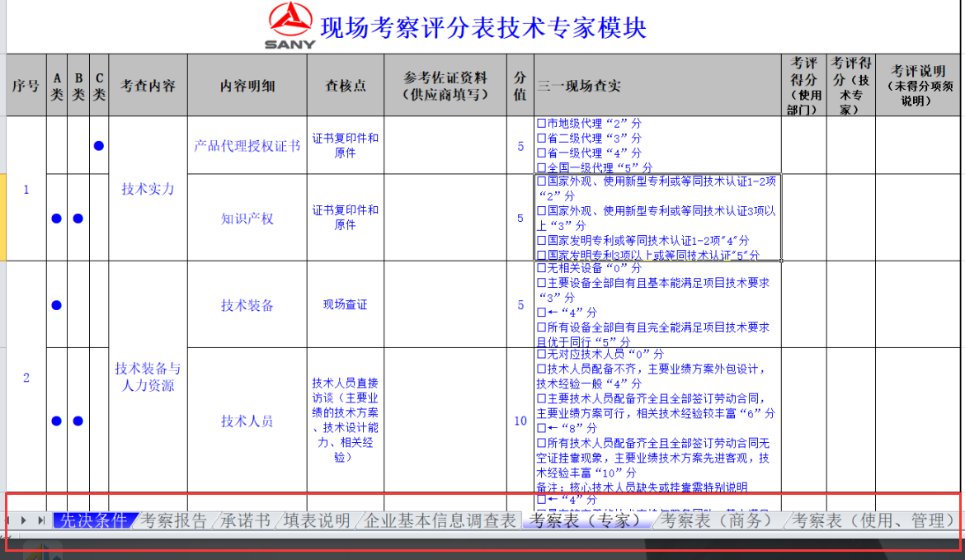Select the A类 header cell
The image size is (965, 560).
tap(57, 86)
